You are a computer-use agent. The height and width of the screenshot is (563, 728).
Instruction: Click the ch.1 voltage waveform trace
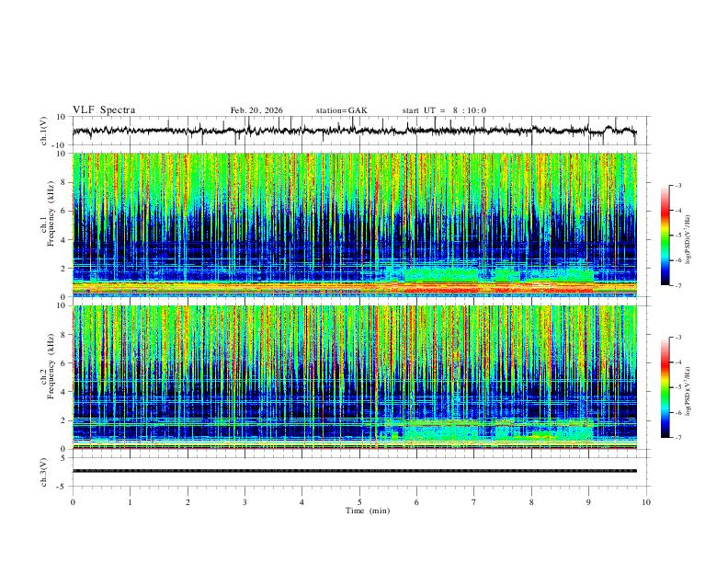(354, 131)
